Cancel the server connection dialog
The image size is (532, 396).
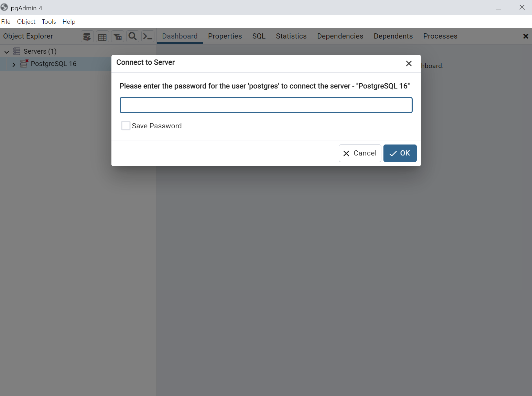coord(360,153)
